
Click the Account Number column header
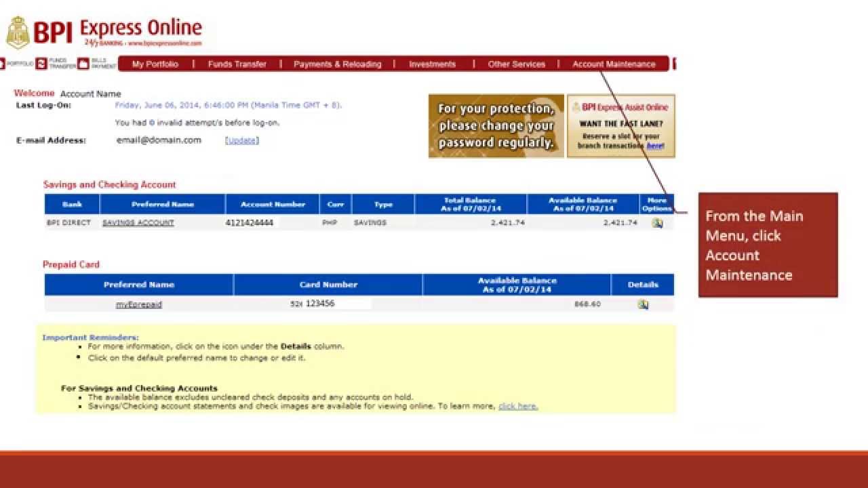[271, 204]
